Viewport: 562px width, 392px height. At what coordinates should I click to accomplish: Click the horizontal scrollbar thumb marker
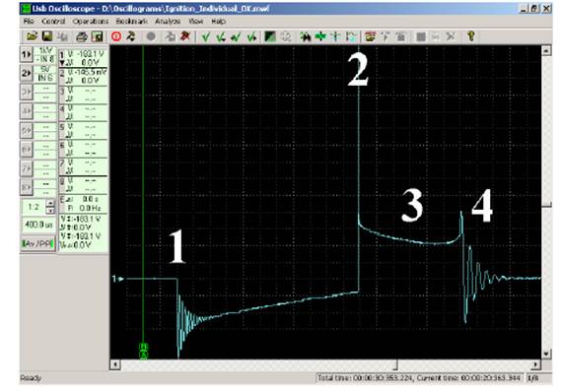(396, 364)
